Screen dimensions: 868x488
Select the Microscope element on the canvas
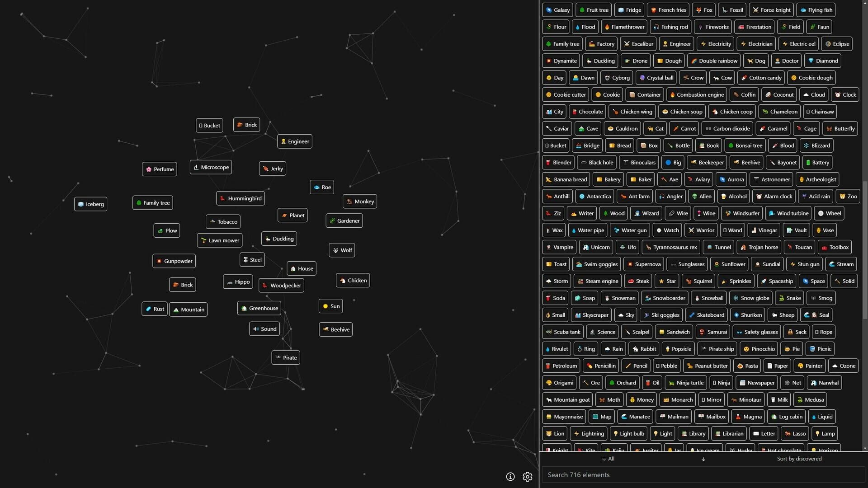(211, 167)
